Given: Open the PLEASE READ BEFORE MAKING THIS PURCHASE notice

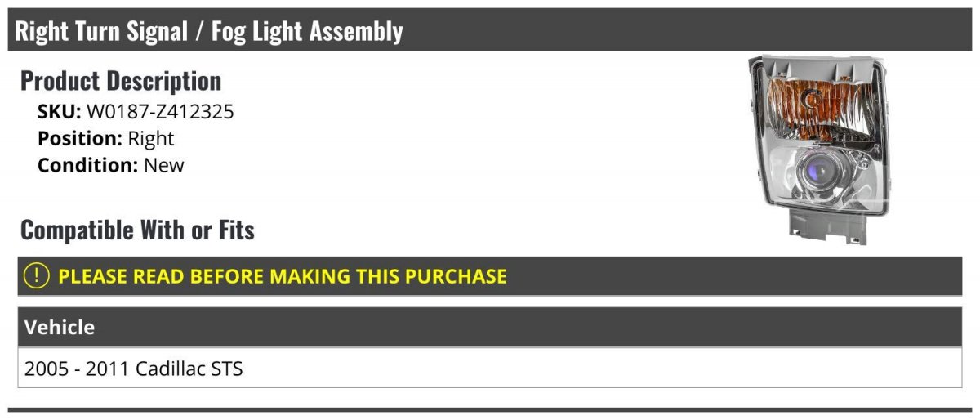Looking at the screenshot, I should (282, 276).
